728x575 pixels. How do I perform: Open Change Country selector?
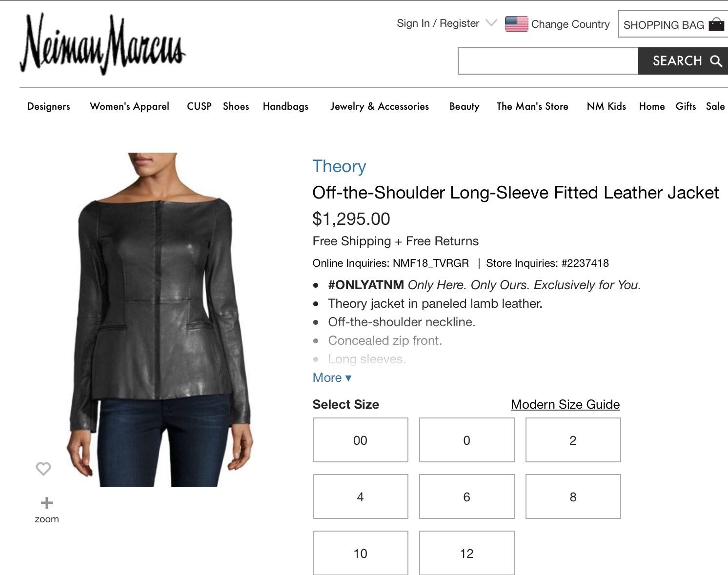click(570, 24)
